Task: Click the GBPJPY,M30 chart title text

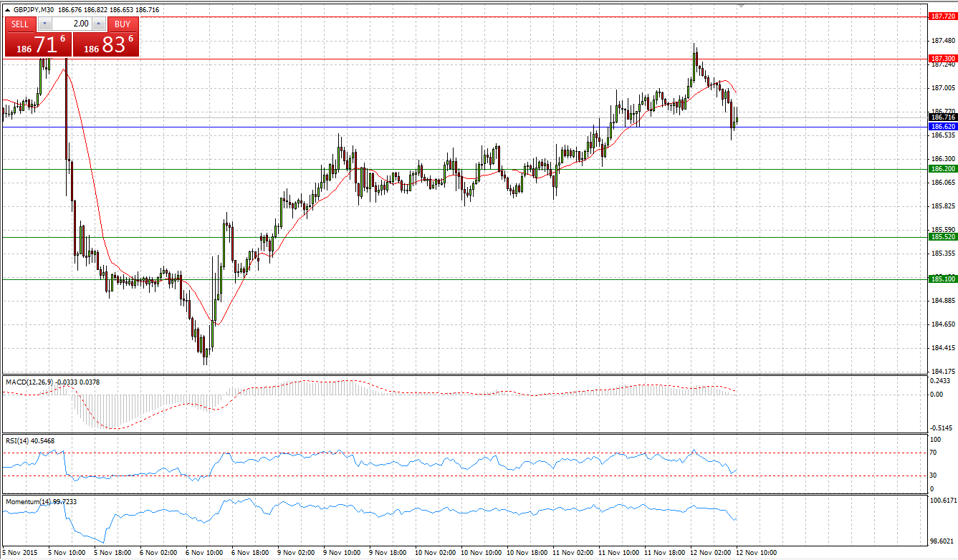Action: (x=33, y=11)
